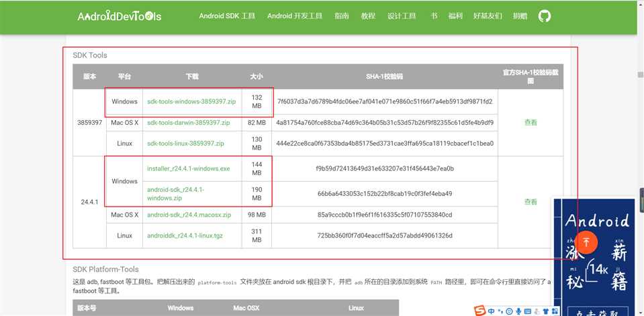Activate Sogou voice input microphone

click(518, 311)
